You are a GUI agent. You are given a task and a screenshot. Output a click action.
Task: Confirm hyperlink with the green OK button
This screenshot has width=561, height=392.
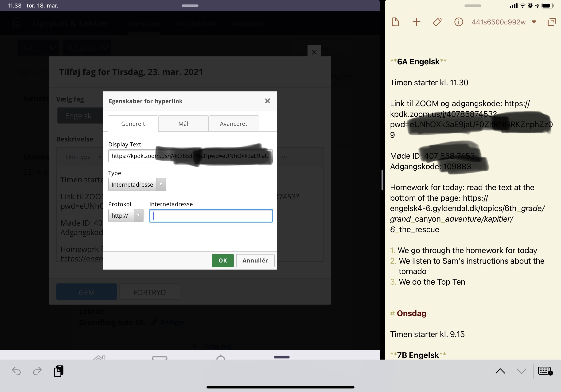tap(223, 261)
